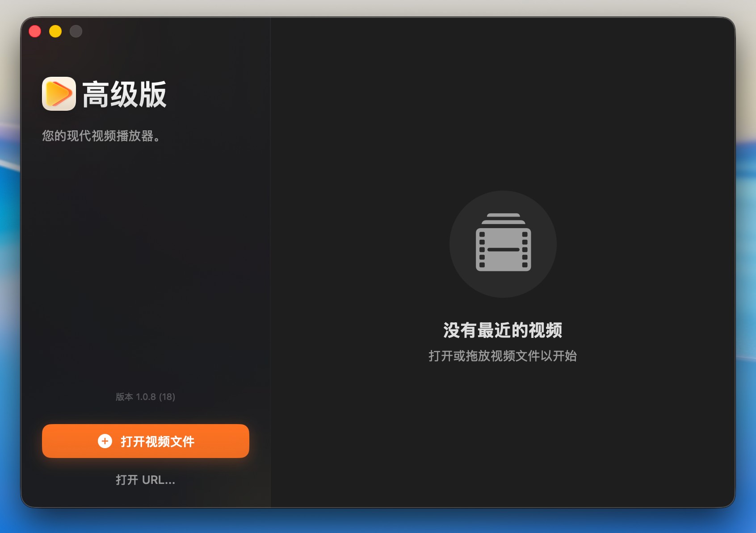The height and width of the screenshot is (533, 756).
Task: Close the player window with red button
Action: tap(35, 31)
